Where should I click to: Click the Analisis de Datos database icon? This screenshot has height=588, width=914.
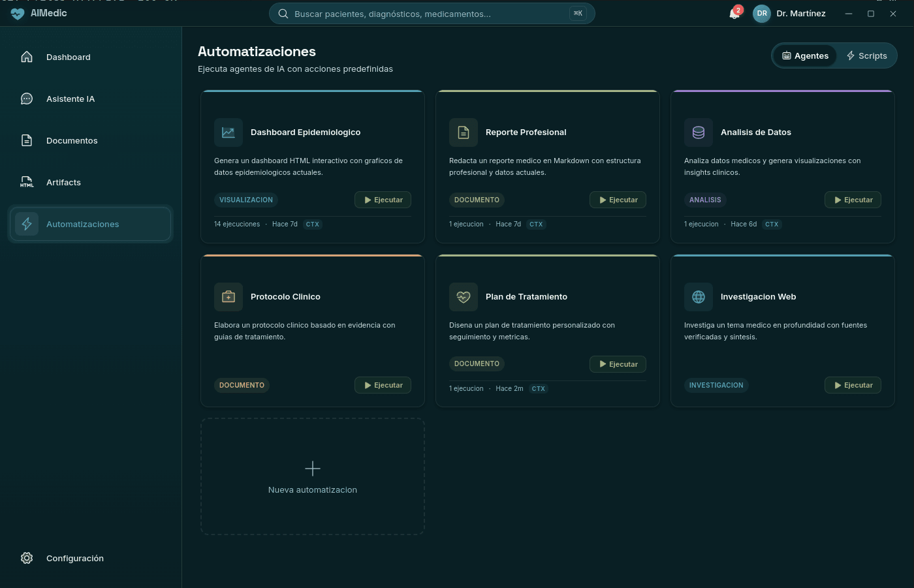[x=699, y=132]
